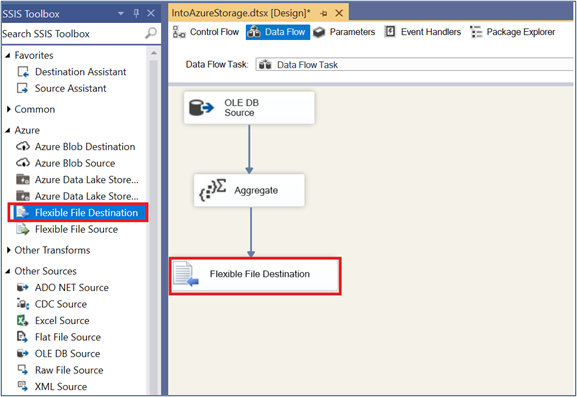Click the data path from Aggregate to Flexible File Destination
Viewport: 577px width, 397px height.
click(x=251, y=232)
